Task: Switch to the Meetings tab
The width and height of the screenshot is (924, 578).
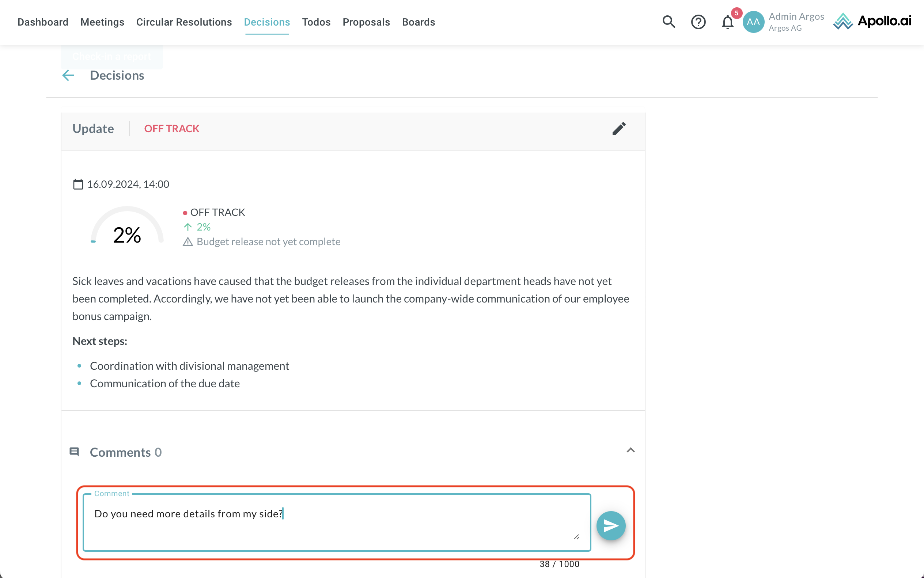Action: tap(102, 22)
